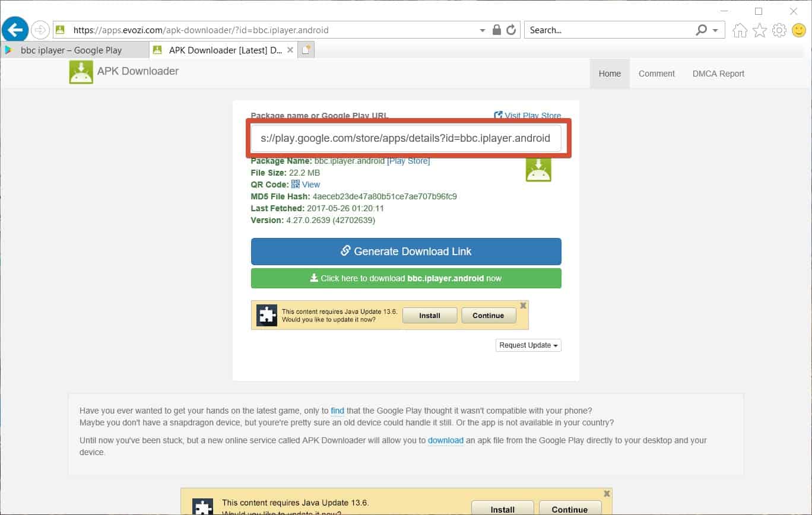Go back using the browser back arrow
This screenshot has height=515, width=812.
pos(15,29)
